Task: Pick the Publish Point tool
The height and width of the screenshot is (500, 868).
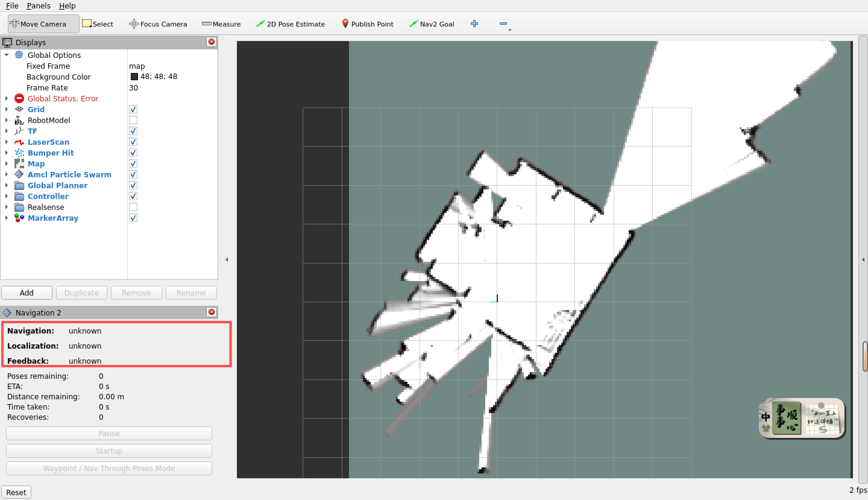Action: pyautogui.click(x=368, y=24)
